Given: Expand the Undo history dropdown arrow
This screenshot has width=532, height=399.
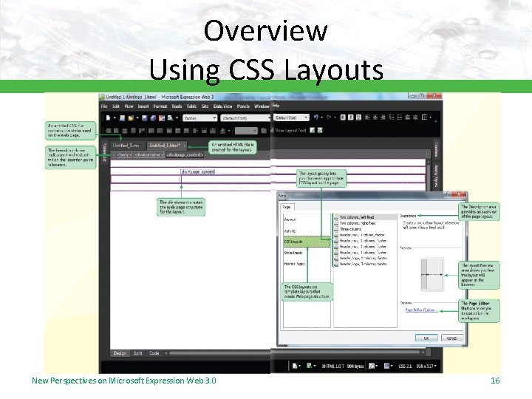Looking at the screenshot, I should [x=321, y=117].
